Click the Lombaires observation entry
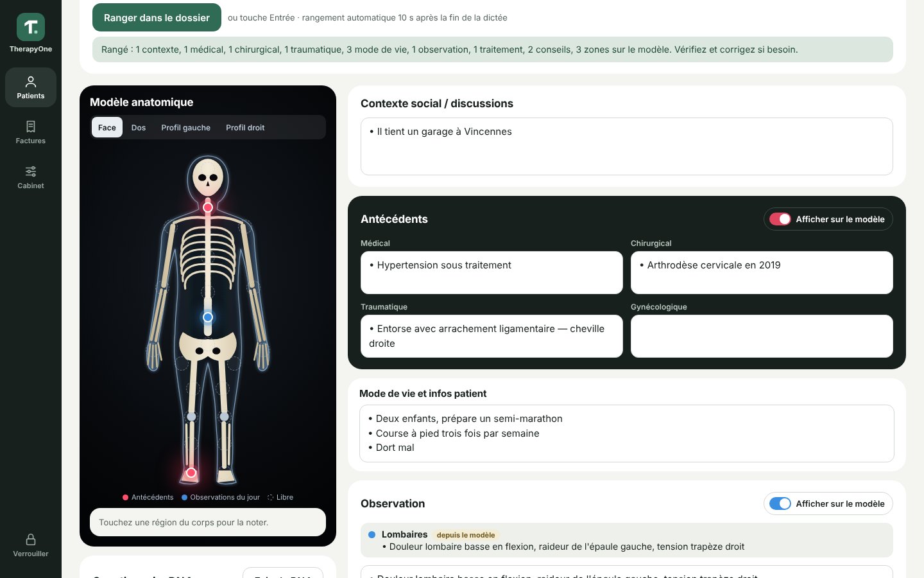This screenshot has width=924, height=578. (x=627, y=540)
